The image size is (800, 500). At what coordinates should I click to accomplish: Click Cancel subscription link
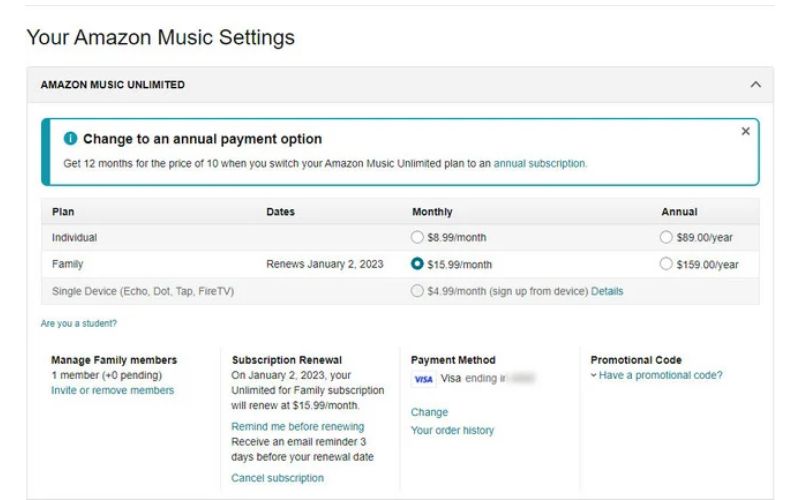pos(277,478)
